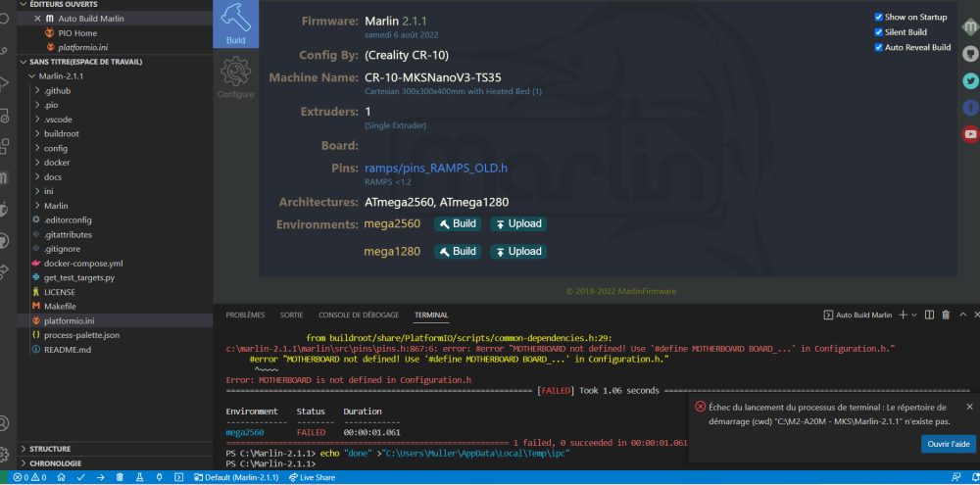Change the Default (Marlin-2.1.1) environment in the status bar

pos(235,477)
